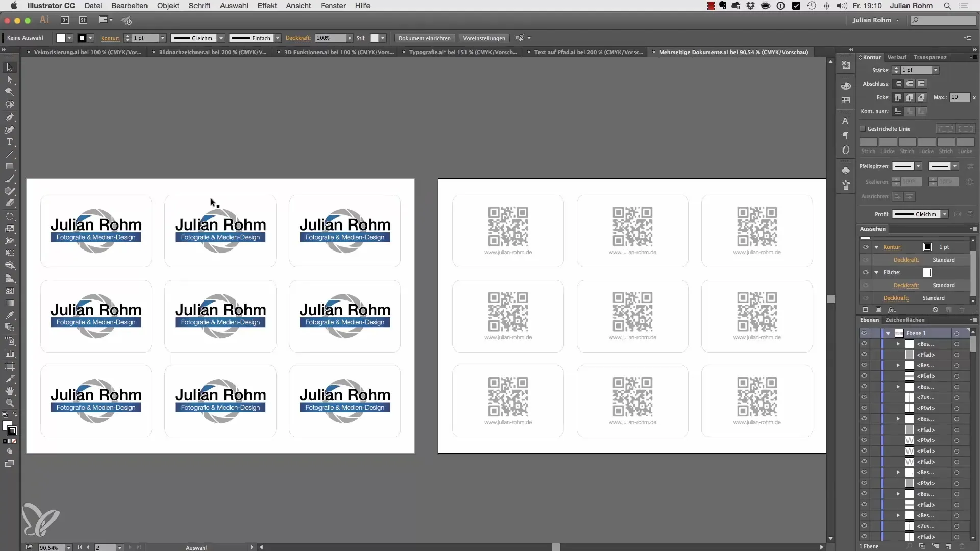The image size is (980, 551).
Task: Open Adobe Bridge via Br icon
Action: click(65, 20)
